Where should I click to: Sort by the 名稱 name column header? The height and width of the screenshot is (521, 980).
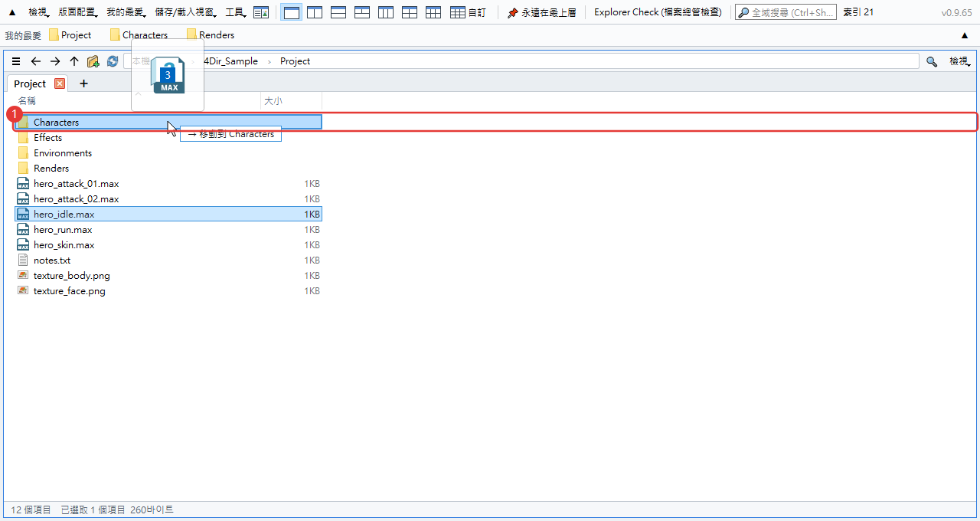[138, 101]
